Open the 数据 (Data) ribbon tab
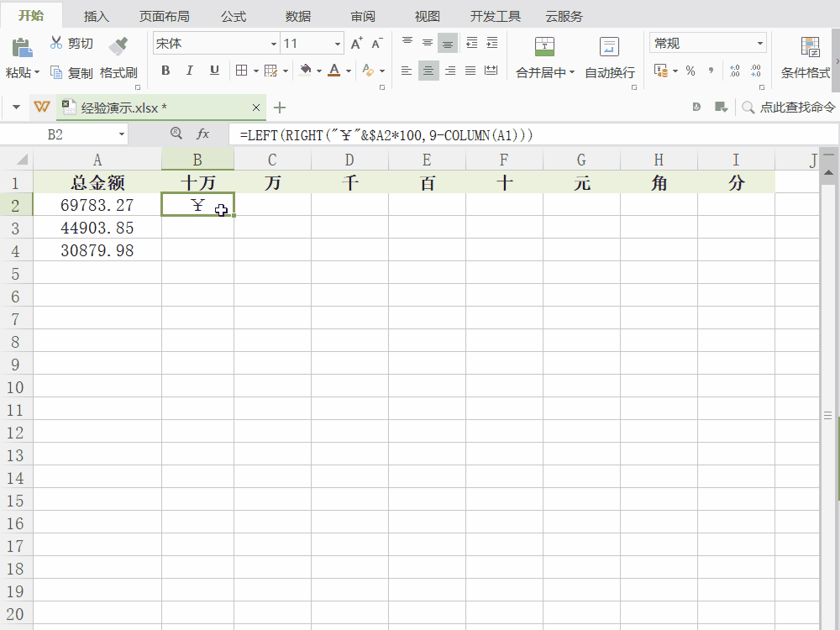The height and width of the screenshot is (630, 840). [x=297, y=16]
